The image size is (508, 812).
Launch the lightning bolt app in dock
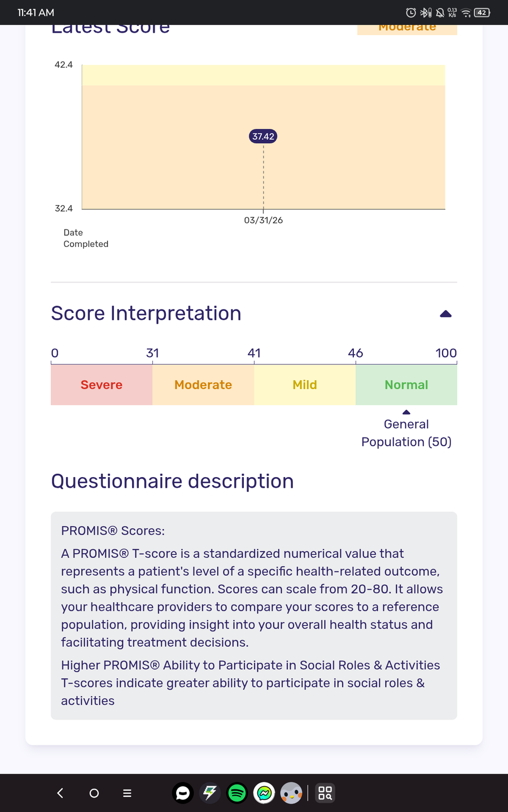[210, 793]
